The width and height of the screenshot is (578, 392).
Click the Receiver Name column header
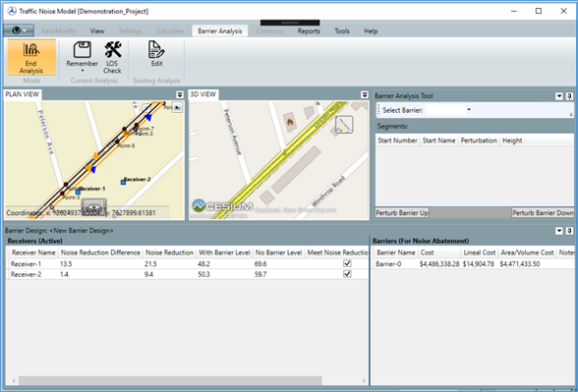click(33, 252)
